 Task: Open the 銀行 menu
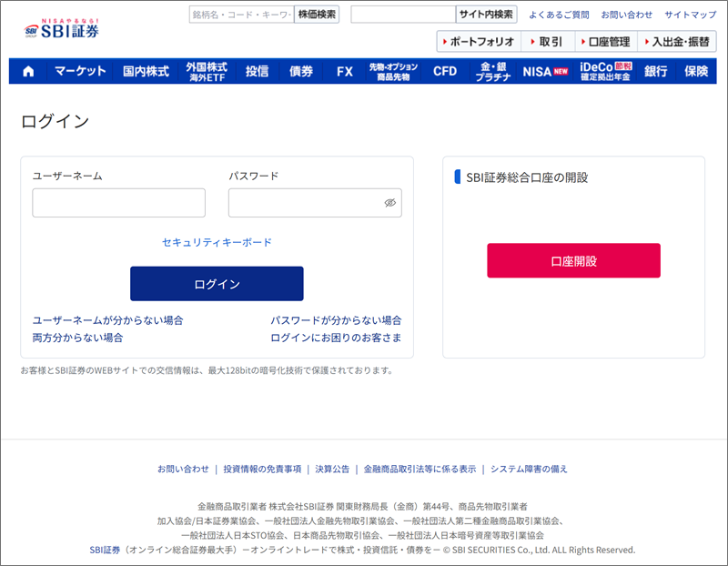[x=655, y=71]
